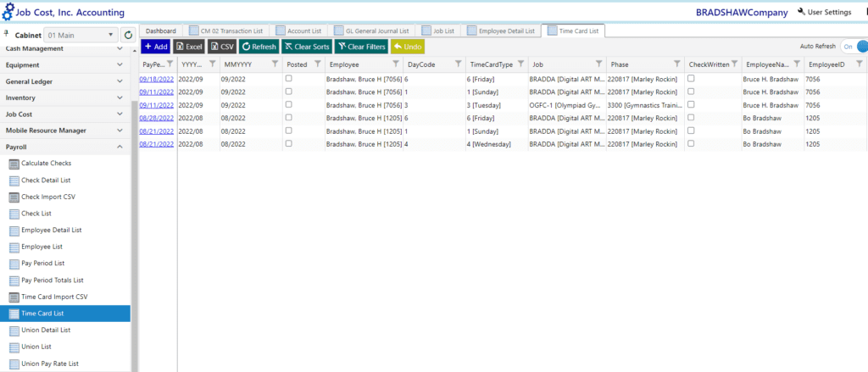Switch to the Dashboard tab
The image size is (868, 372).
(x=160, y=31)
